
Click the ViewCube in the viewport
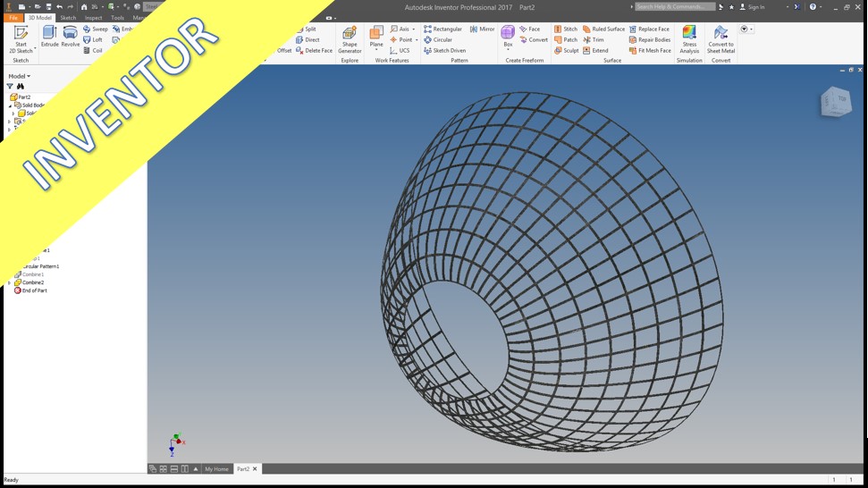836,101
